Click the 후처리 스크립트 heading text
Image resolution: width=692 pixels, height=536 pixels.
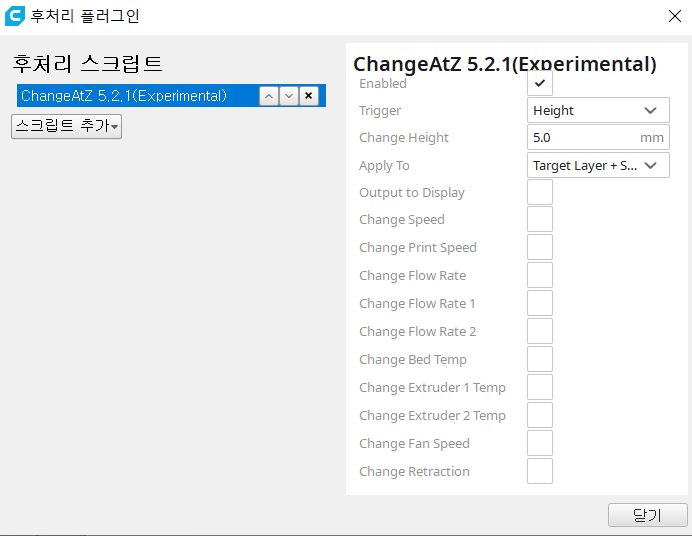(87, 64)
